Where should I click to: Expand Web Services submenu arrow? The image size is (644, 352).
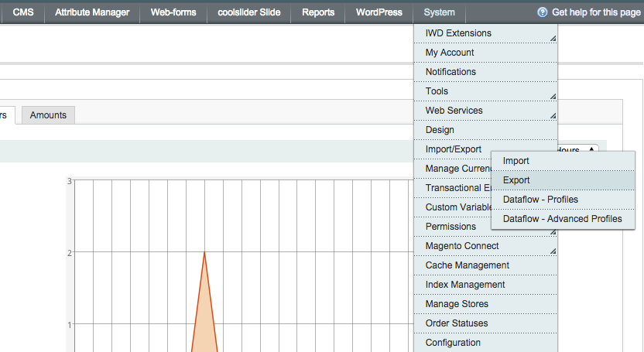tap(553, 116)
